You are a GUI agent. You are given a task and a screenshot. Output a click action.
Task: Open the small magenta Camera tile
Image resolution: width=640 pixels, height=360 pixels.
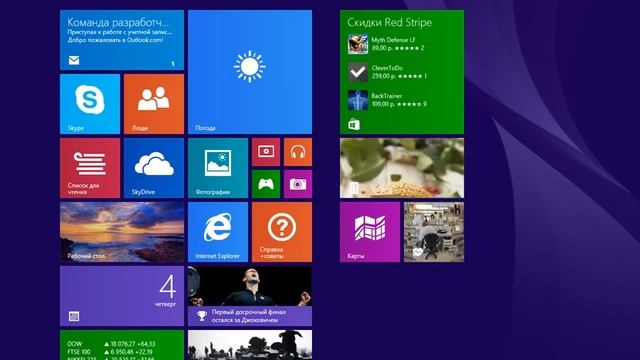[298, 184]
